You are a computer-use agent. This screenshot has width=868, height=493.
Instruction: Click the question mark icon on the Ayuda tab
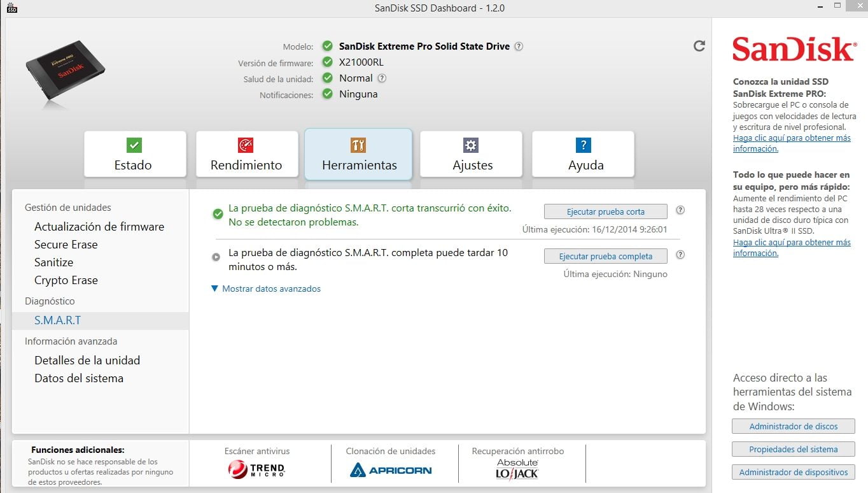[583, 145]
